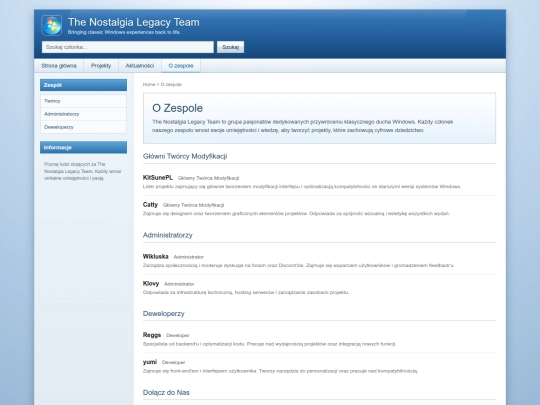
Task: Switch to the Projekty tab
Action: (x=101, y=66)
